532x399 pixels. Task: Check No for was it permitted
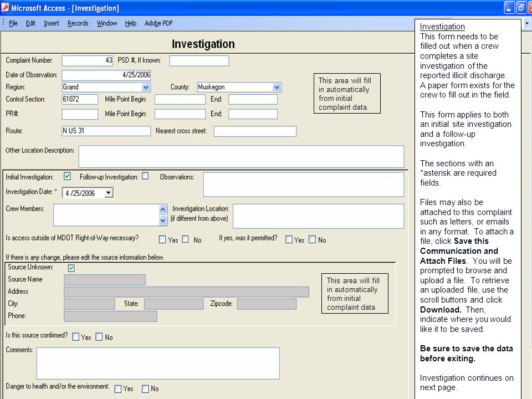coord(312,239)
